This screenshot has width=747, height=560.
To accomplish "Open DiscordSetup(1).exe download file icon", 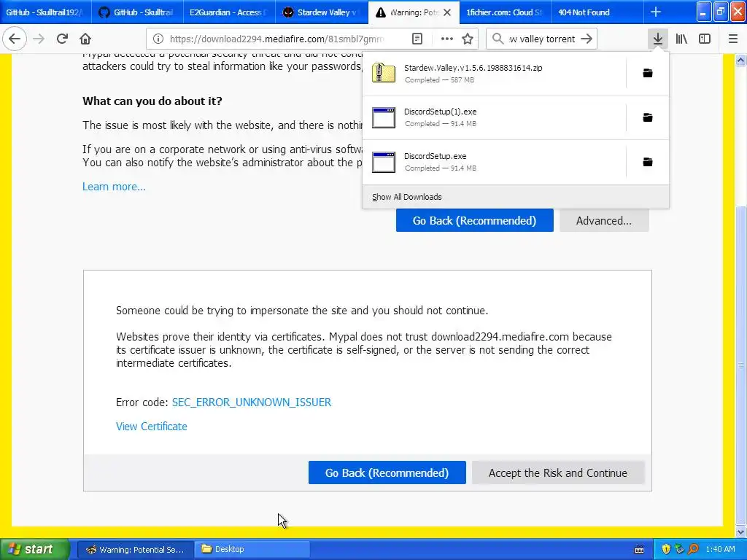I will [384, 117].
